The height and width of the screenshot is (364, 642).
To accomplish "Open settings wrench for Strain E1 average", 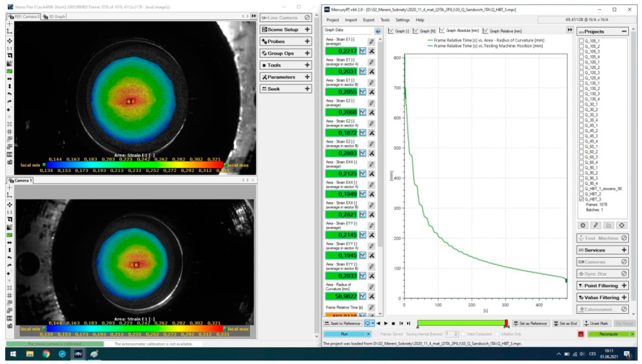I will [371, 51].
